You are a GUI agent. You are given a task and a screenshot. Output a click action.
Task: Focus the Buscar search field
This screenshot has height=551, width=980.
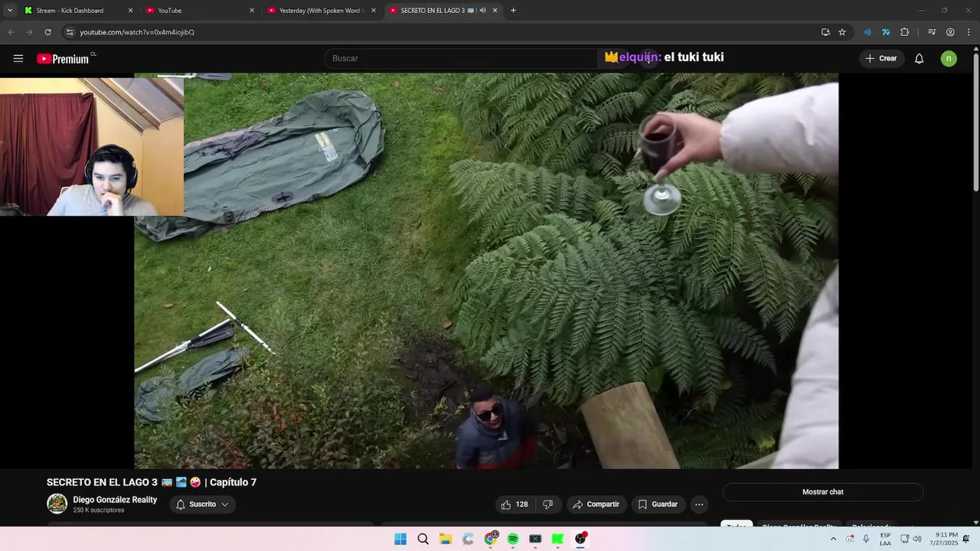[x=462, y=58]
